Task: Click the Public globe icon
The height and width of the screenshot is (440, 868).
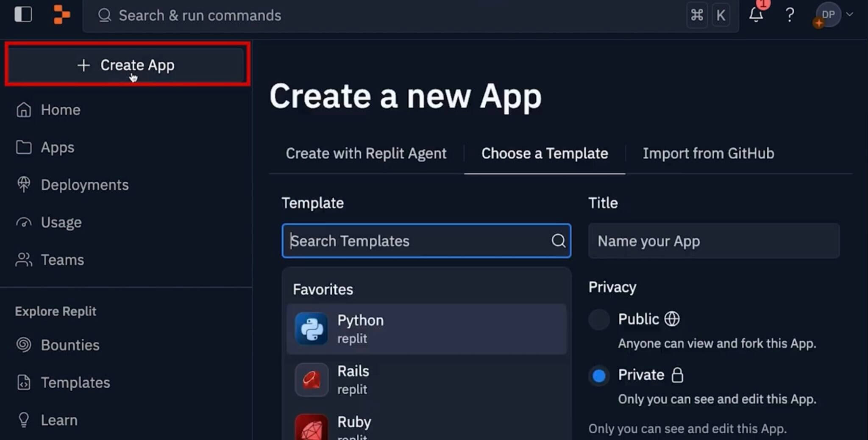Action: (x=672, y=319)
